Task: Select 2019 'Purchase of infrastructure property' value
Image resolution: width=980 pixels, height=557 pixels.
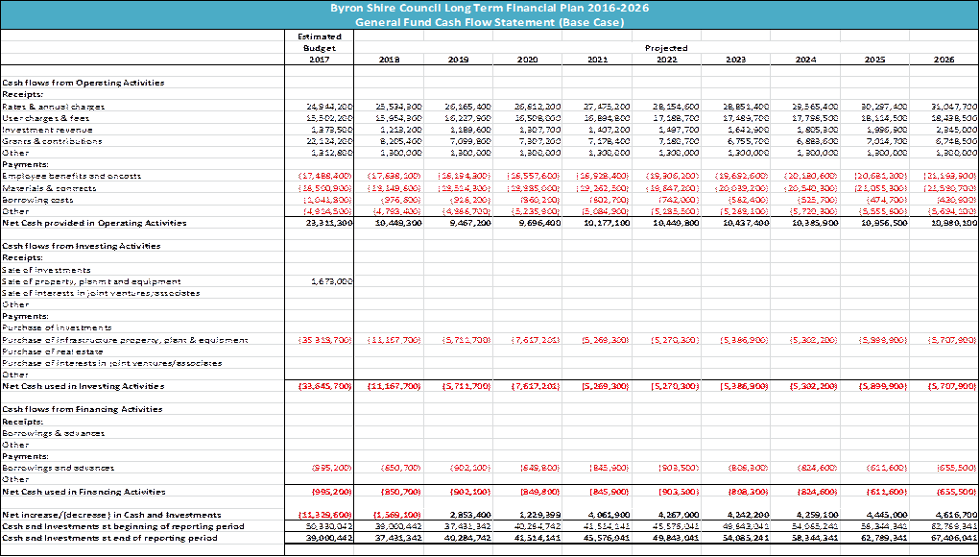Action: pos(467,340)
